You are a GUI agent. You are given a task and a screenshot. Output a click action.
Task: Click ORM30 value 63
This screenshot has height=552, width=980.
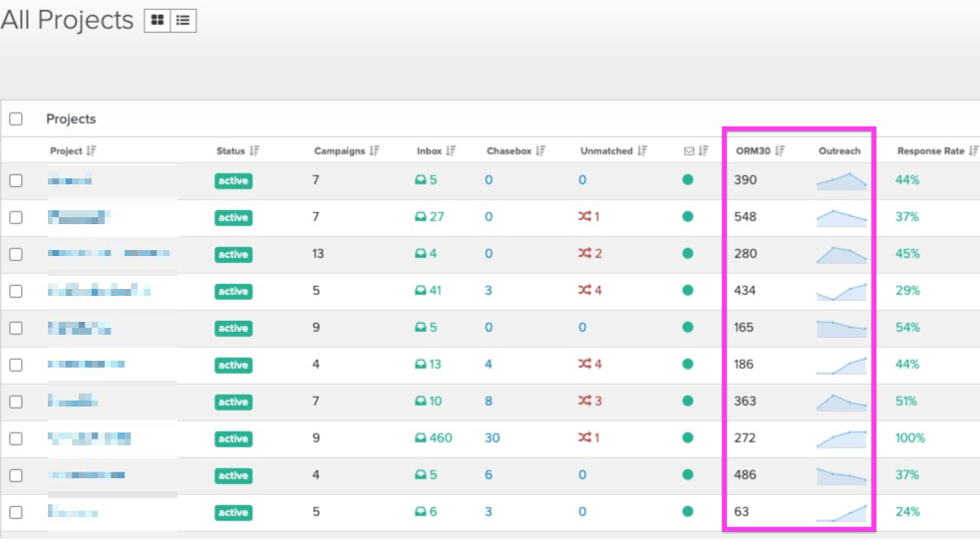point(742,512)
